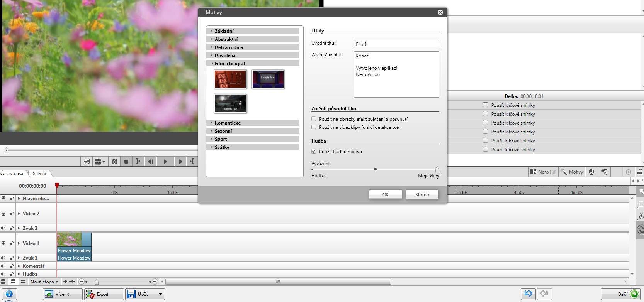Collapse the Film a biograf category

230,64
